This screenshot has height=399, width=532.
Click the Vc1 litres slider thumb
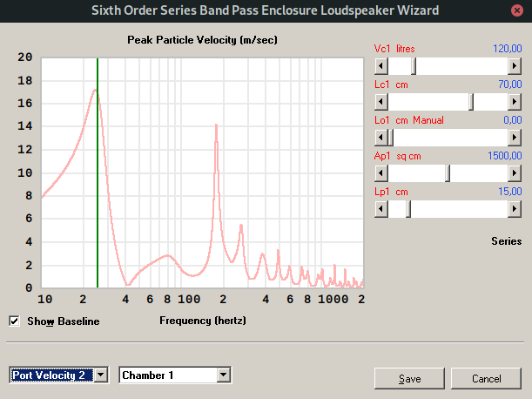414,66
